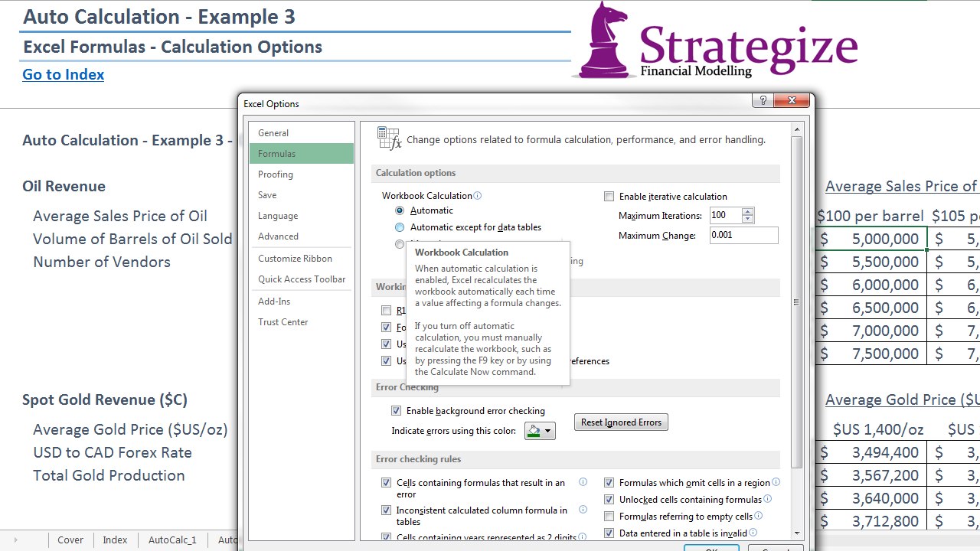Click the Maximum Iterations input field
This screenshot has width=980, height=551.
726,216
